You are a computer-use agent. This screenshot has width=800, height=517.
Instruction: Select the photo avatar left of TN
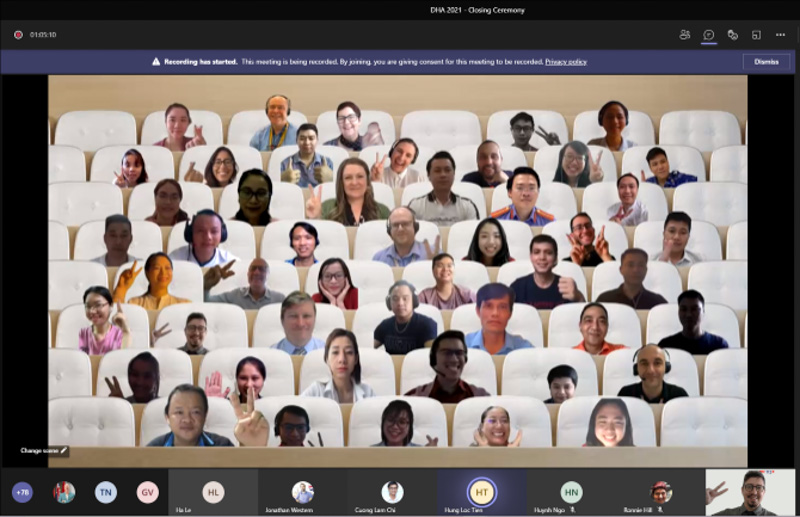[64, 493]
